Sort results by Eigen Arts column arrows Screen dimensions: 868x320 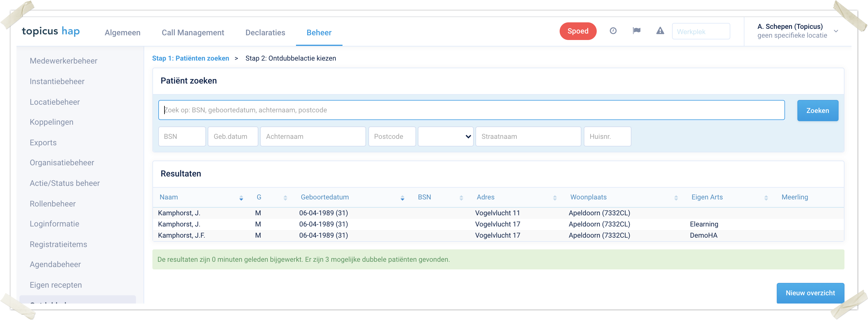pos(766,198)
